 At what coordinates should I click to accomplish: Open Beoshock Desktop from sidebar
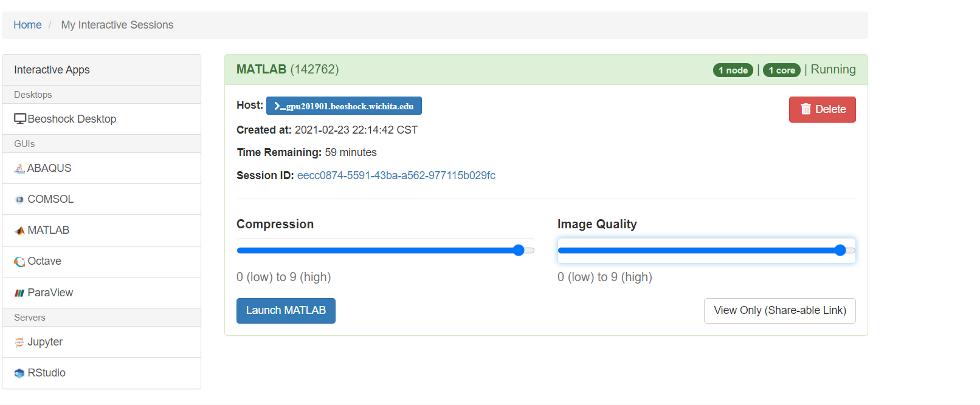tap(102, 119)
